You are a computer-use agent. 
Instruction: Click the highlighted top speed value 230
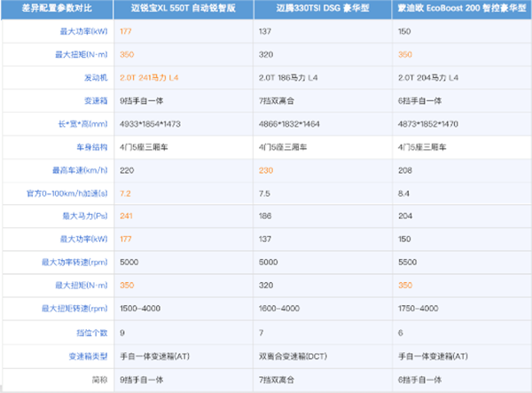click(266, 170)
